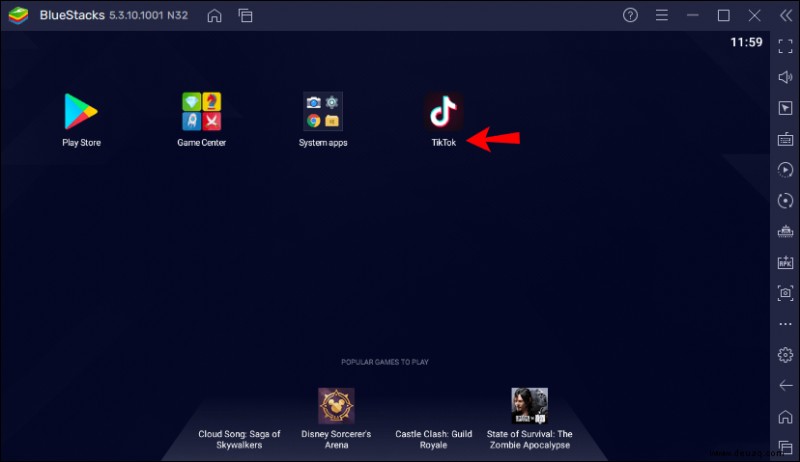The width and height of the screenshot is (800, 462).
Task: Open State of Survival game thumbnail
Action: (530, 405)
